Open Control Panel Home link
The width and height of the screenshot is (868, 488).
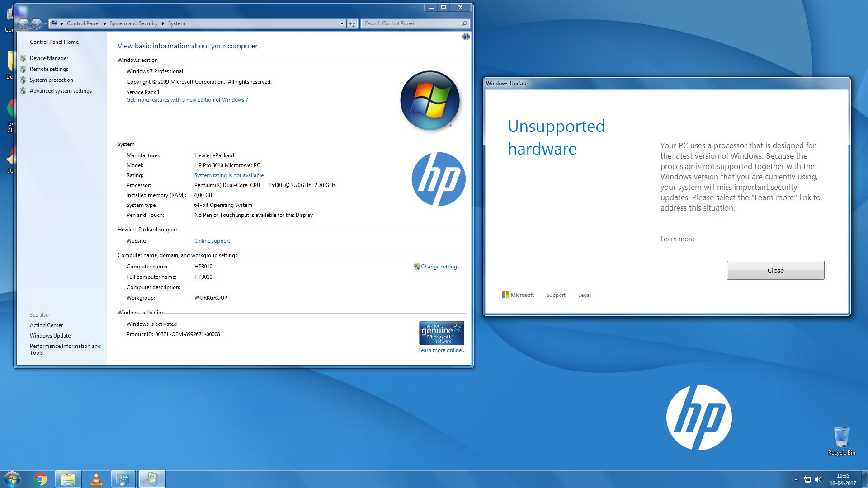point(54,42)
